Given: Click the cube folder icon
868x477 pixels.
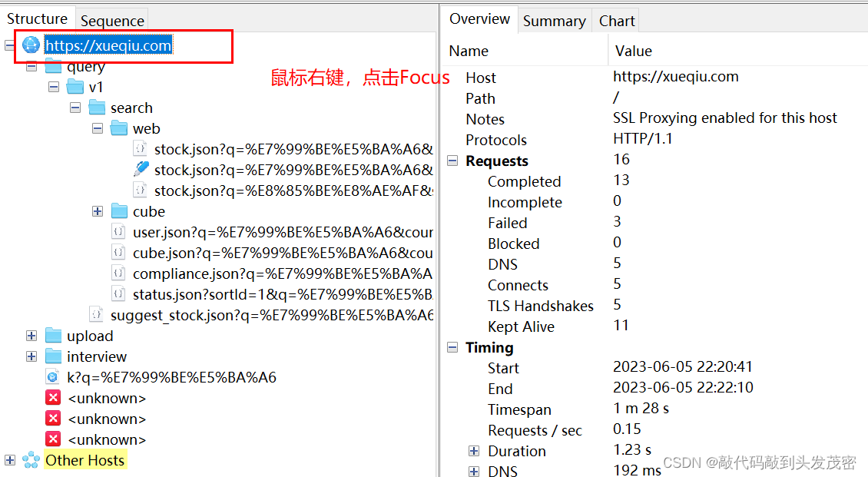Looking at the screenshot, I should pyautogui.click(x=119, y=211).
